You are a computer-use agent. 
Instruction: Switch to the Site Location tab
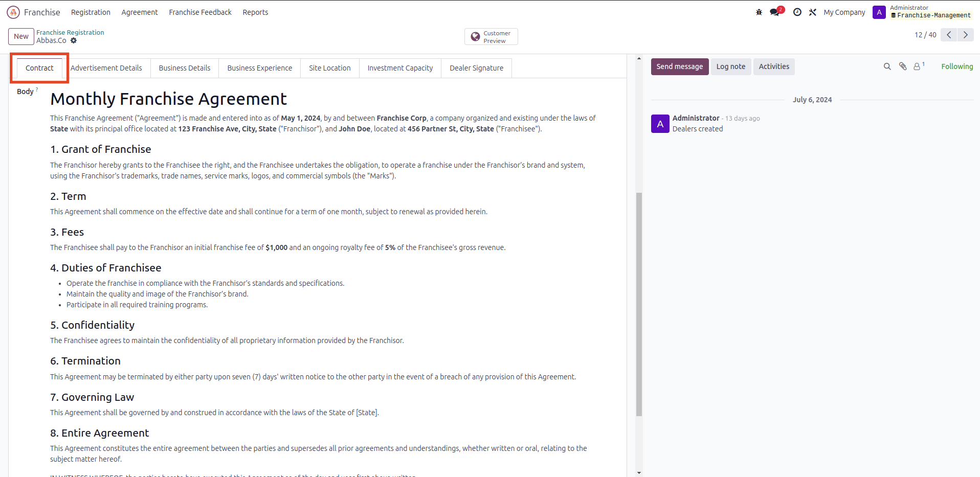[x=330, y=68]
